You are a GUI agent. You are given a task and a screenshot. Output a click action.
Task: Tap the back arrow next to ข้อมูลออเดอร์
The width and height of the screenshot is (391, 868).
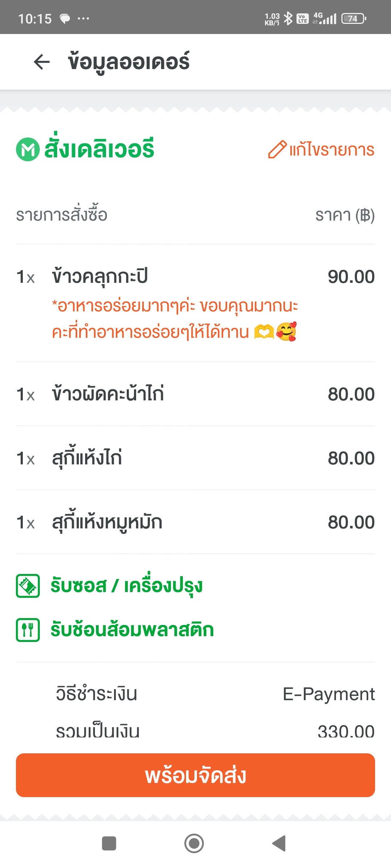pyautogui.click(x=42, y=62)
